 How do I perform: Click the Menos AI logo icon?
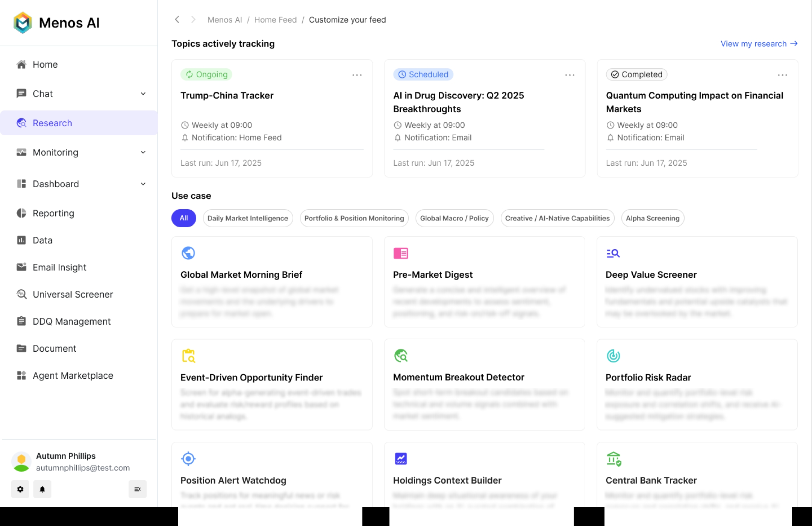pyautogui.click(x=23, y=23)
